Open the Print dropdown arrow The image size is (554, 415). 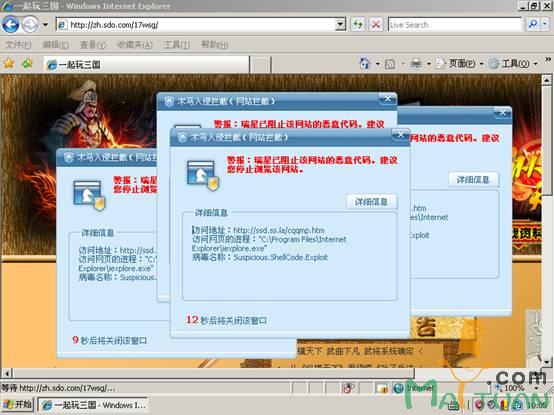tap(429, 64)
